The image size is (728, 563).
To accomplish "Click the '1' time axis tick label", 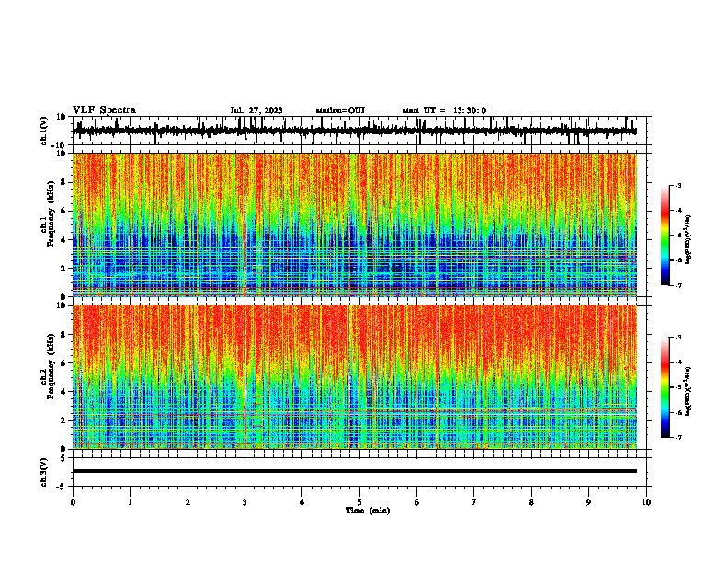I will tap(130, 502).
